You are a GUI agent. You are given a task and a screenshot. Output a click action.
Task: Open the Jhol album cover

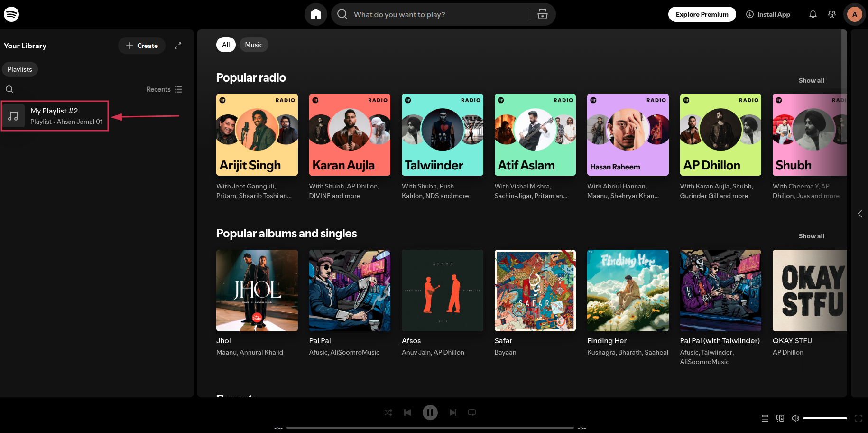click(257, 291)
